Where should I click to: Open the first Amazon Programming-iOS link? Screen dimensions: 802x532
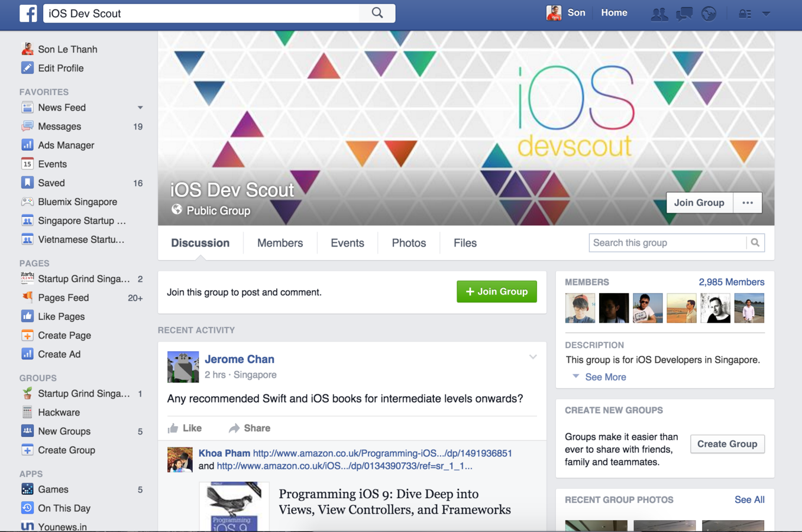click(382, 453)
